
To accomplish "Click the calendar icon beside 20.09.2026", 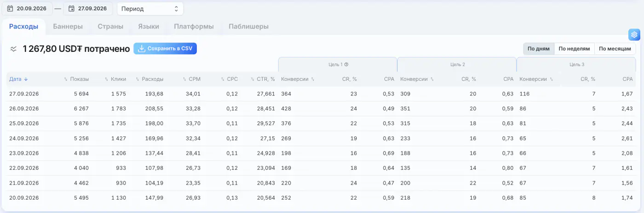I will 10,9.
